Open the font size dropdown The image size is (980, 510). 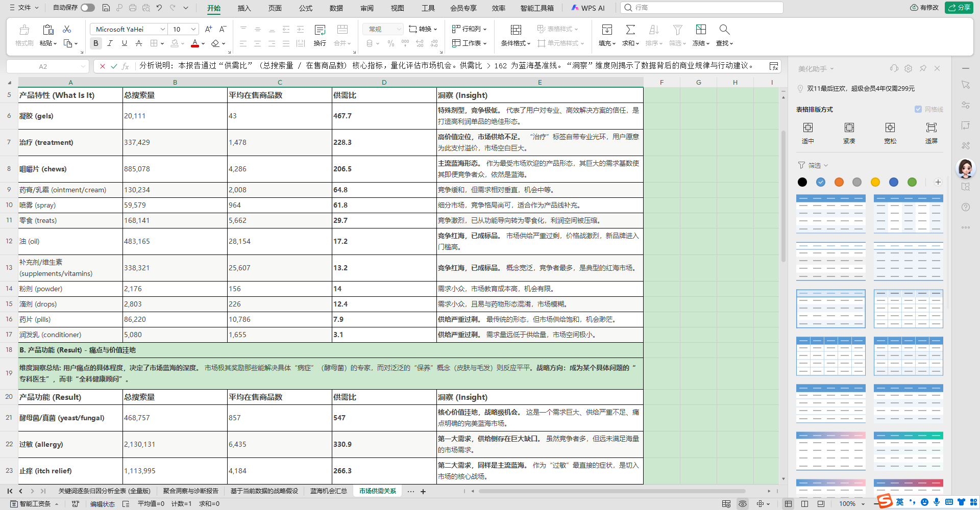click(x=193, y=30)
